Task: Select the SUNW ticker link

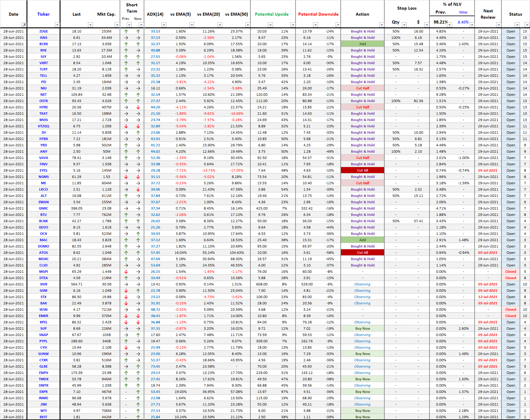Action: (44, 354)
